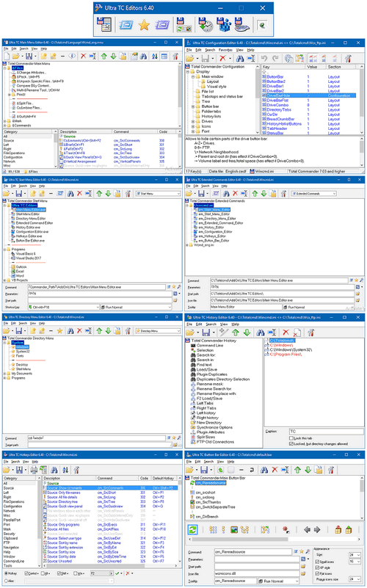Click save disk icon in Start Menu Editor toolbar
The height and width of the screenshot is (588, 367).
(19, 194)
